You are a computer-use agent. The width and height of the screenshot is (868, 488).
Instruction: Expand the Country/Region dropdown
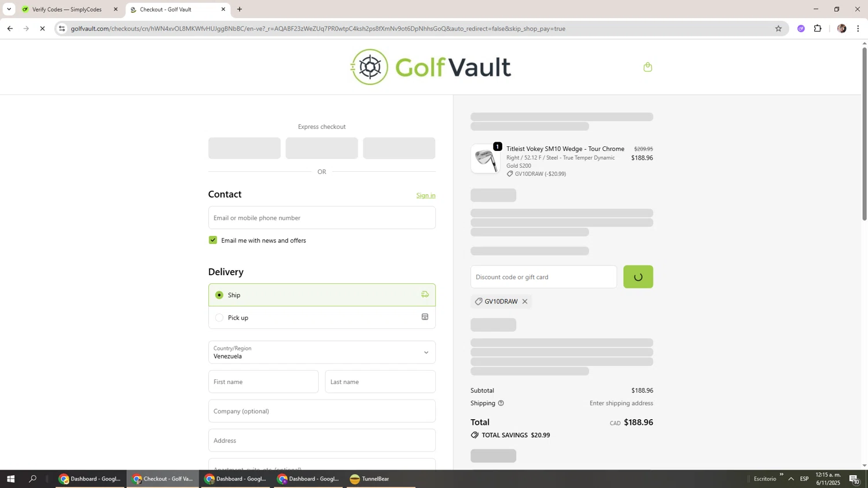tap(322, 352)
